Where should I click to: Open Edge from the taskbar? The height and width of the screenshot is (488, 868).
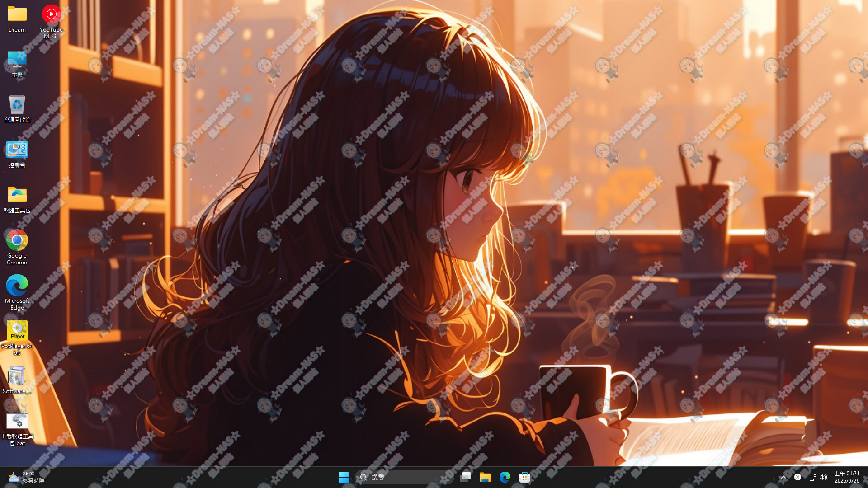[x=505, y=477]
